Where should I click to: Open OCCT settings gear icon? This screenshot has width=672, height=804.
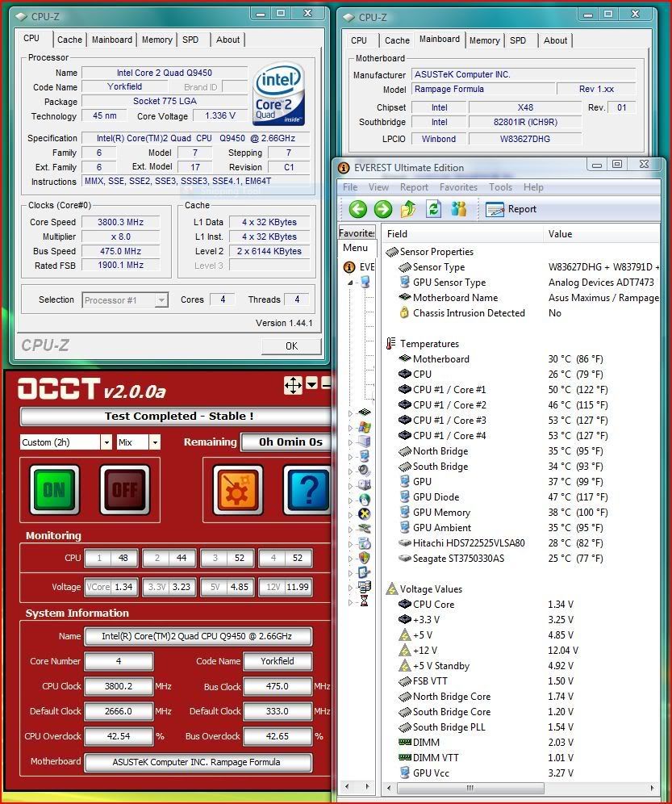point(238,490)
